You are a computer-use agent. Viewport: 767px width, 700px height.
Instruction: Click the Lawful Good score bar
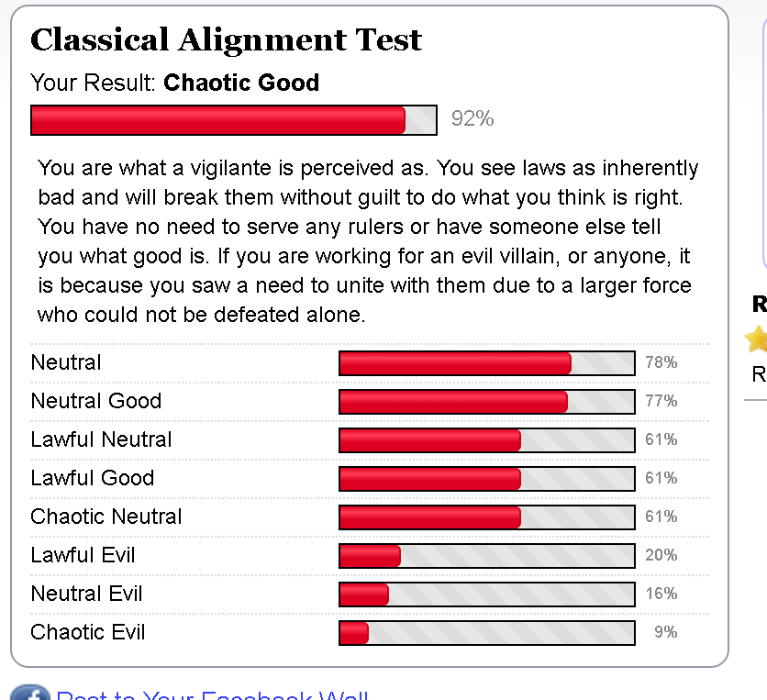click(486, 479)
